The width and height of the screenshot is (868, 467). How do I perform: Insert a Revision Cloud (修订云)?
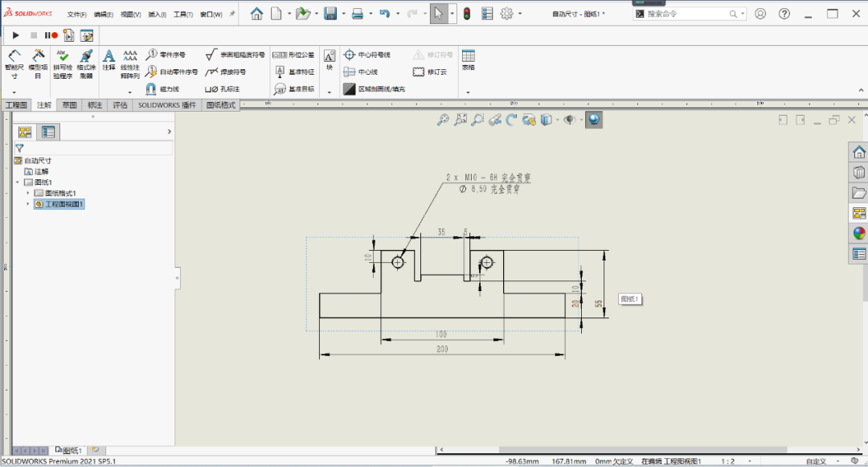[x=429, y=72]
